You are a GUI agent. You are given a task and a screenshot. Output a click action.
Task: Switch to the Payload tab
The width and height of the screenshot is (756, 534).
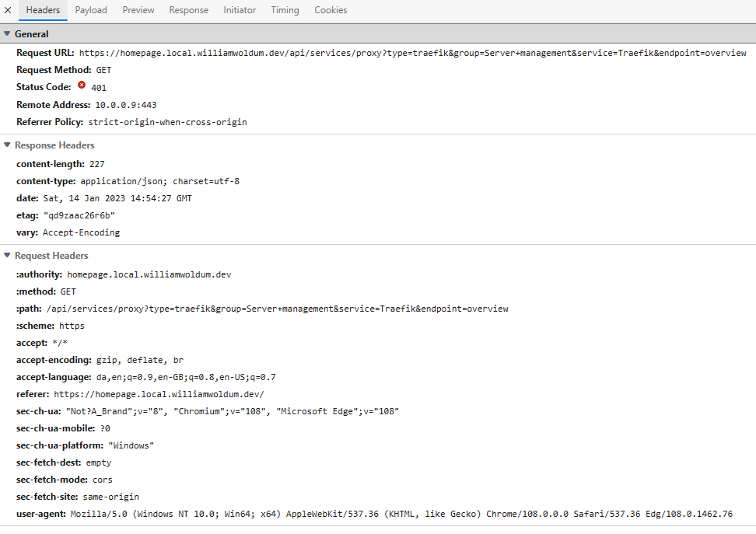91,10
